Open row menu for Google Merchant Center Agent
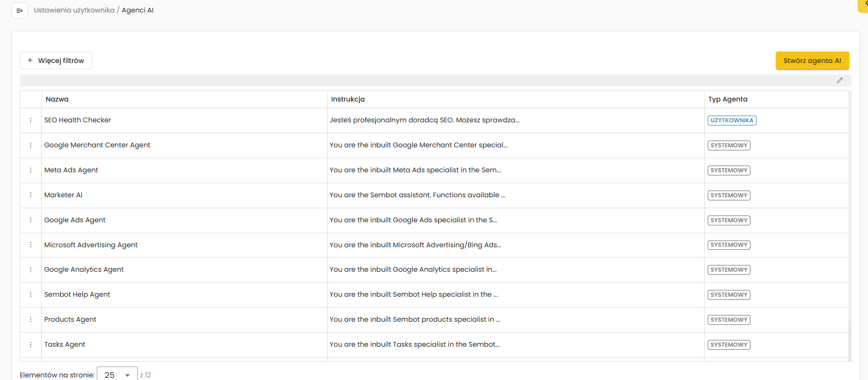Viewport: 868px width, 380px height. [31, 145]
